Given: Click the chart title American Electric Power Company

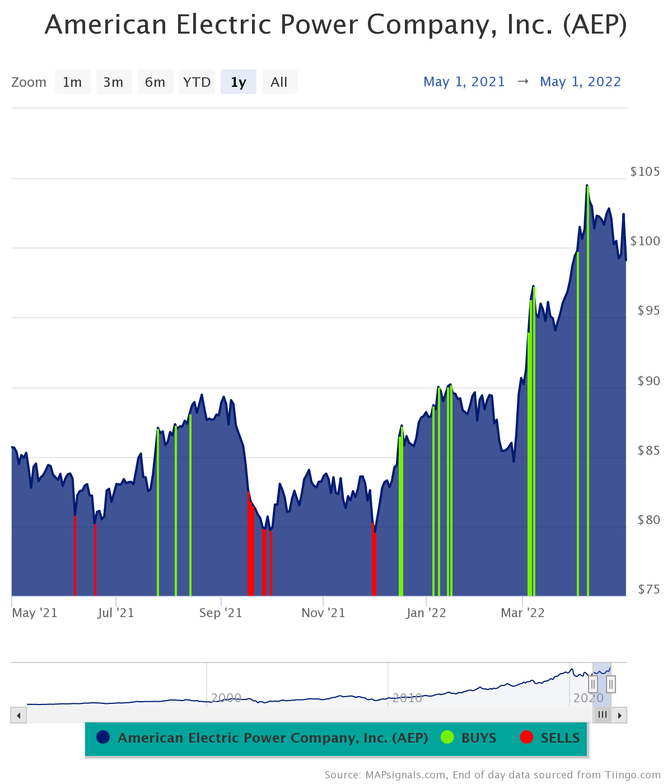Looking at the screenshot, I should pos(336,25).
